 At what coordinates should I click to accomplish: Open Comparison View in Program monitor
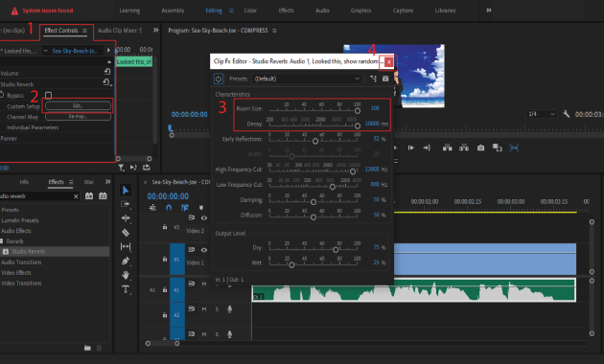(498, 148)
